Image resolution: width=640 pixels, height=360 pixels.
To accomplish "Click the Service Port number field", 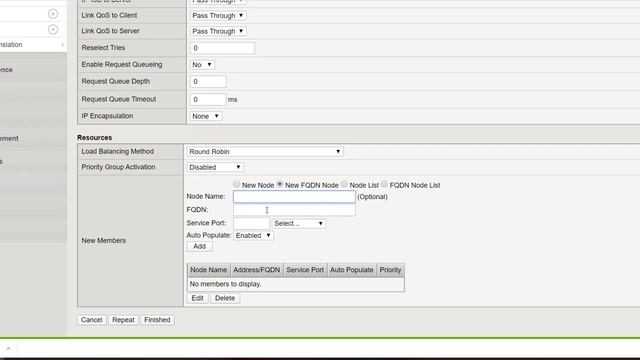I will click(251, 223).
